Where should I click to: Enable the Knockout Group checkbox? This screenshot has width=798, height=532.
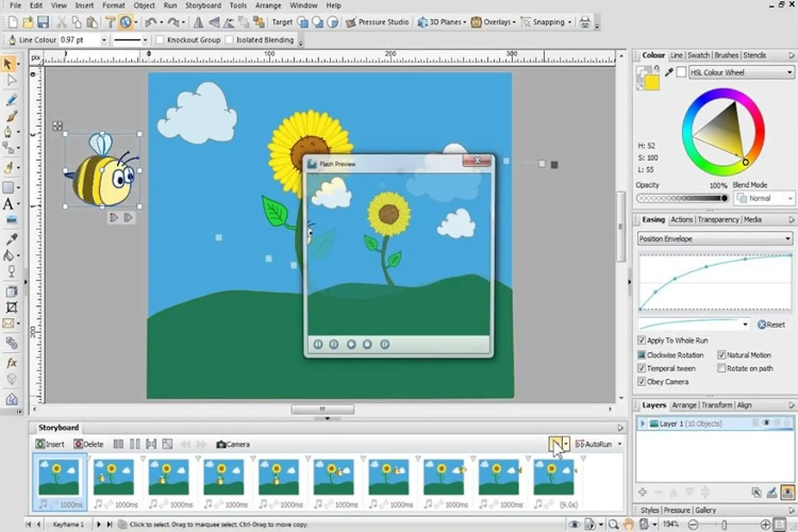tap(160, 40)
